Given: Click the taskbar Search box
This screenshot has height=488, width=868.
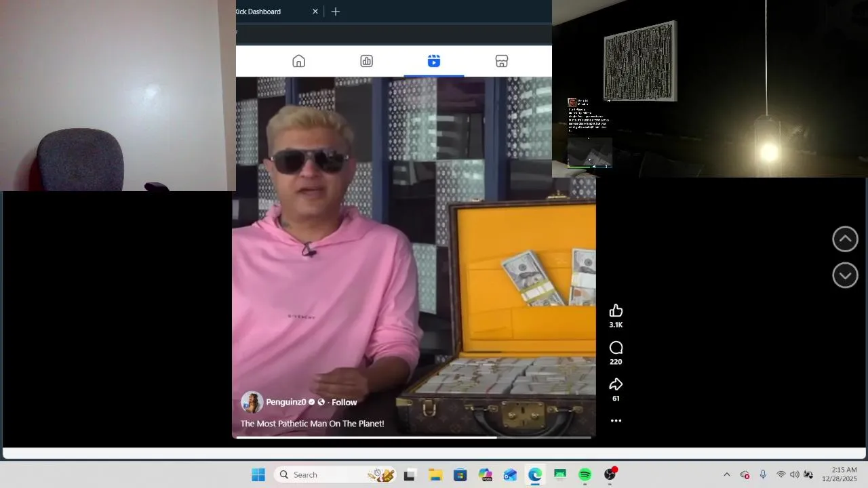Looking at the screenshot, I should 335,475.
